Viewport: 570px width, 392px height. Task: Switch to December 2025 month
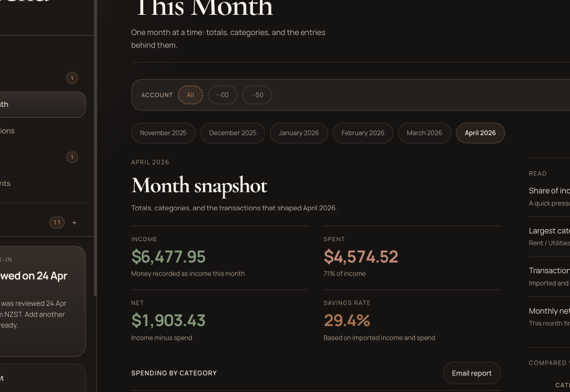pyautogui.click(x=233, y=133)
